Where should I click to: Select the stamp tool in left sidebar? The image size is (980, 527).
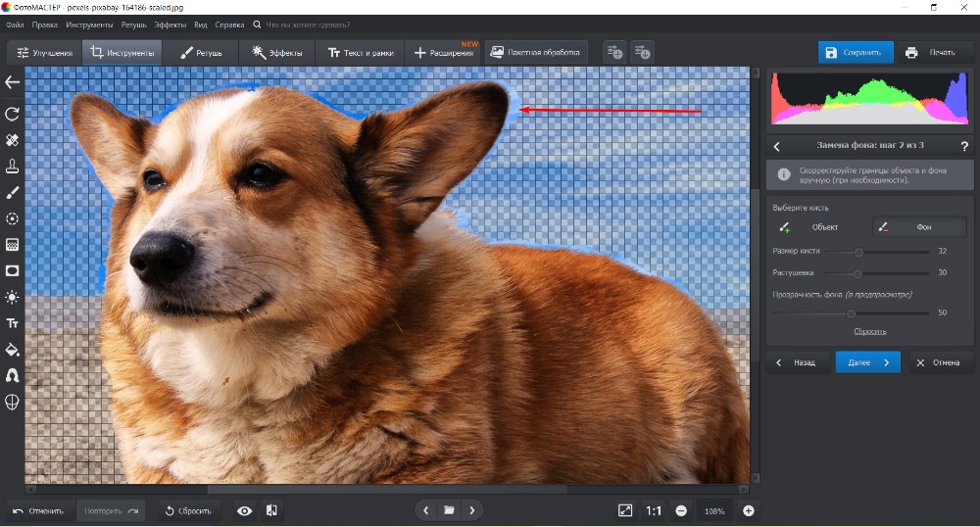coord(13,167)
